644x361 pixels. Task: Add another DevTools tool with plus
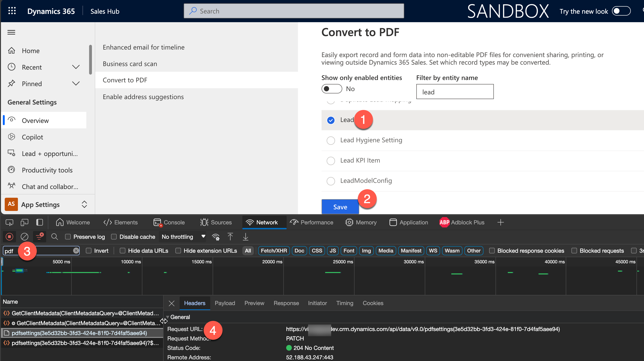(x=500, y=222)
